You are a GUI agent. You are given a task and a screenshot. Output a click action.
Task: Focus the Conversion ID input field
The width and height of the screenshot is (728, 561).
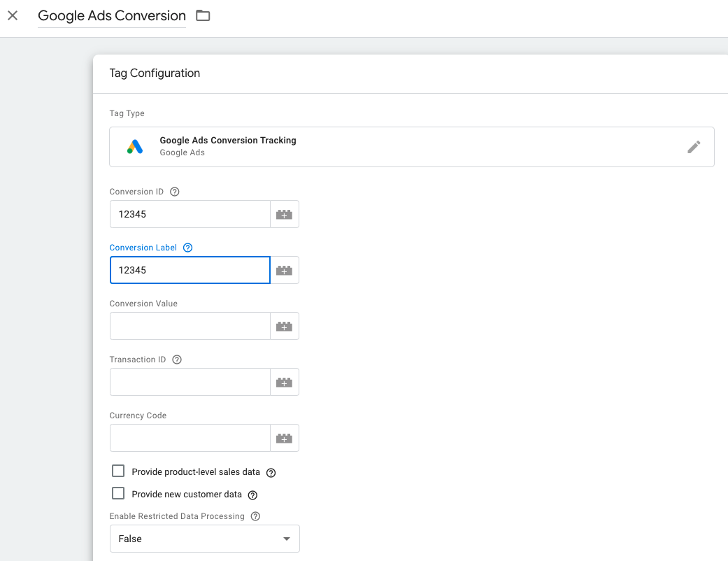pos(190,214)
